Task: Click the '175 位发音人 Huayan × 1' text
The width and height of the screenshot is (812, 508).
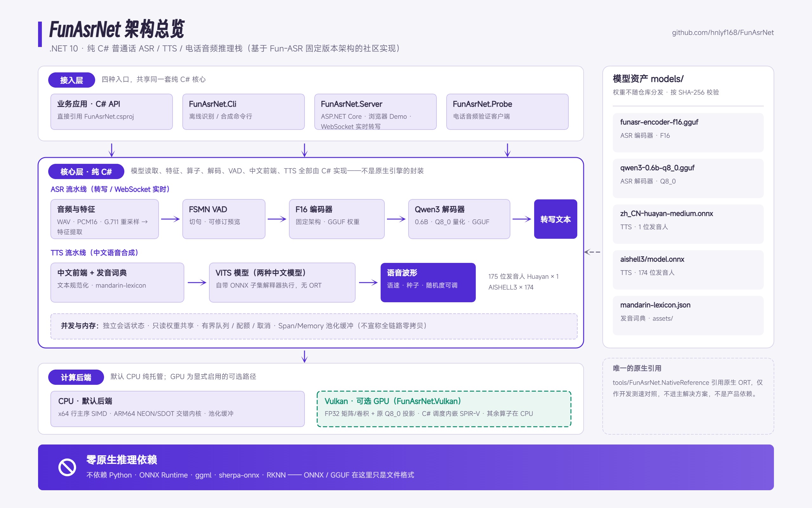Action: (x=523, y=277)
